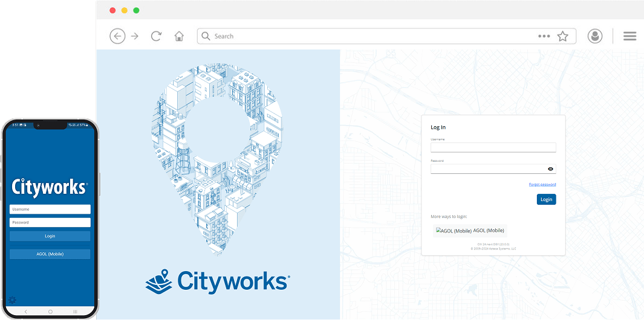This screenshot has width=644, height=320.
Task: Go to the browser home icon
Action: point(179,36)
